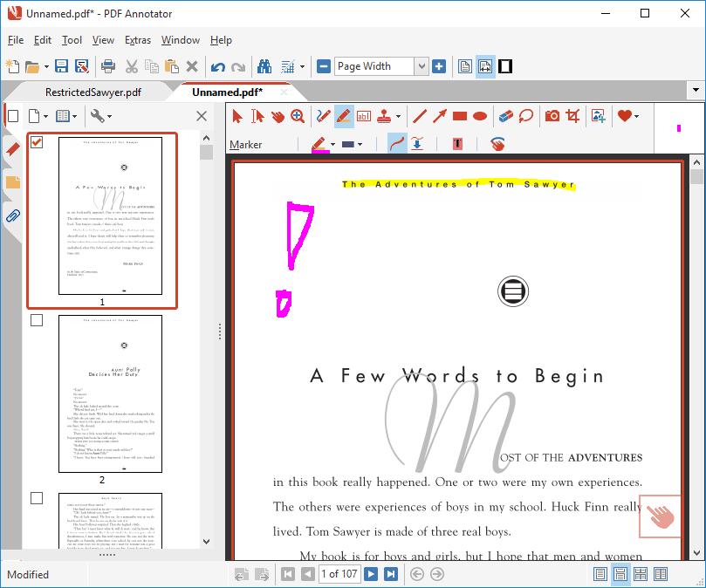The width and height of the screenshot is (706, 588).
Task: Open the marker color swatch picker
Action: click(332, 142)
